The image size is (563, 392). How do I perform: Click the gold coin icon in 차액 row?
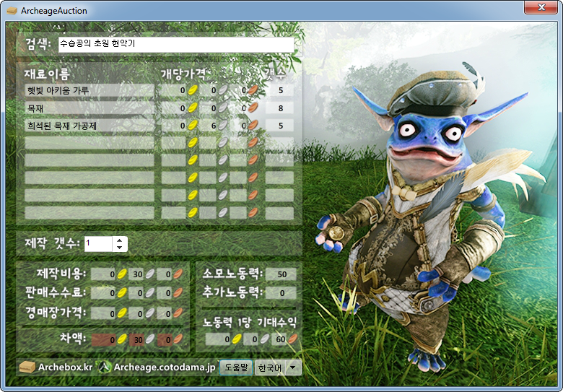pyautogui.click(x=122, y=339)
